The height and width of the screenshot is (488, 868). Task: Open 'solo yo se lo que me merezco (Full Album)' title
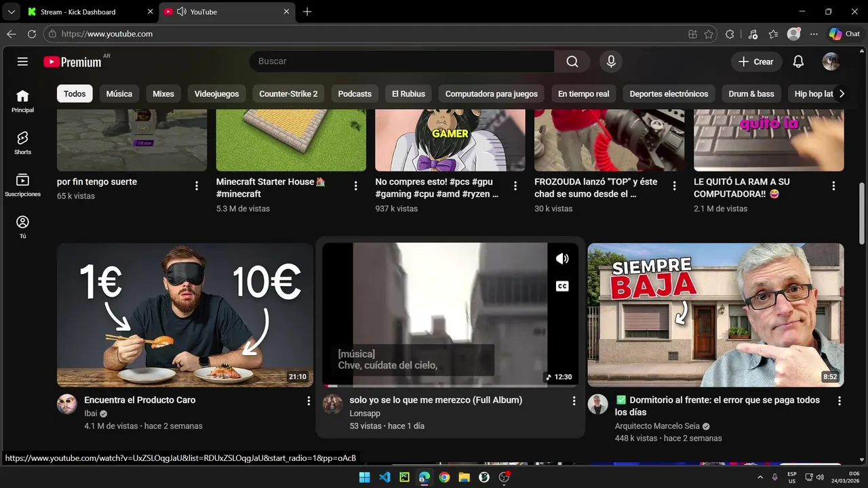pos(435,400)
